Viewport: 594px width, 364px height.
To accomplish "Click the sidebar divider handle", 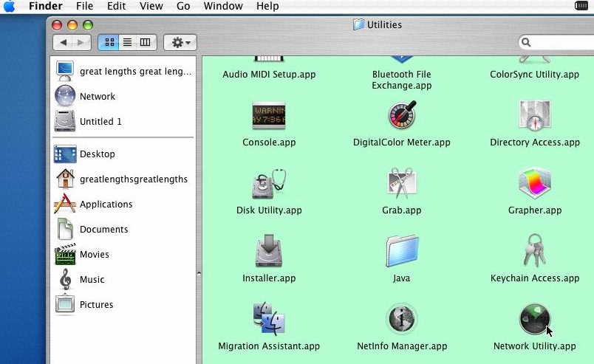I will coord(199,273).
